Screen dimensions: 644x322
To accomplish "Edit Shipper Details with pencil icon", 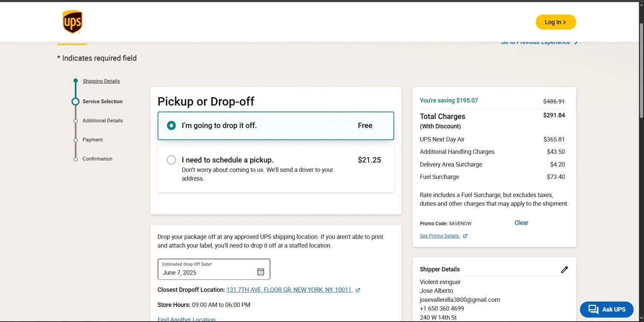I will pyautogui.click(x=565, y=270).
